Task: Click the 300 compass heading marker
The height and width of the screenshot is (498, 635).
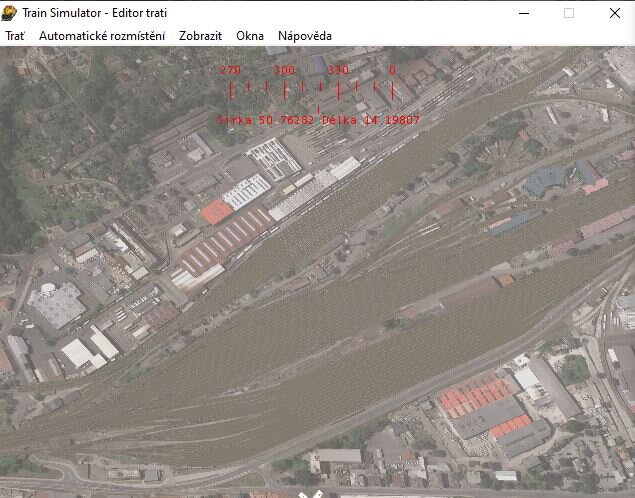Action: (284, 70)
